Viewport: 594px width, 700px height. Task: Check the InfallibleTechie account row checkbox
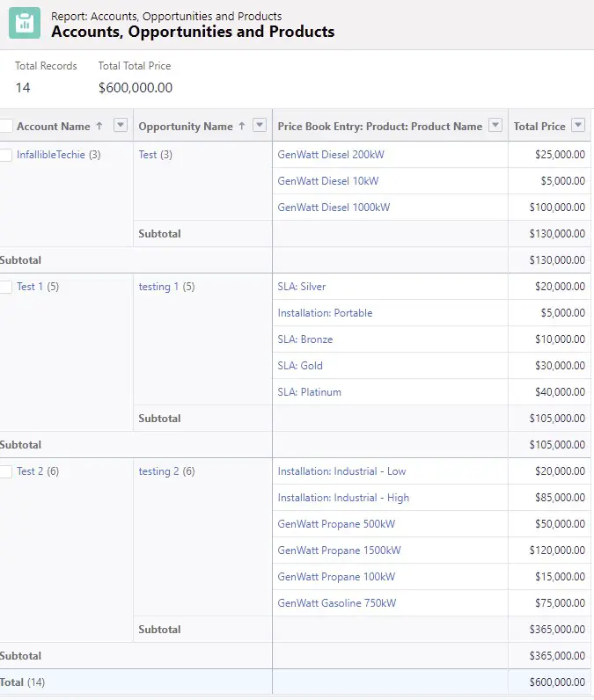pyautogui.click(x=5, y=155)
